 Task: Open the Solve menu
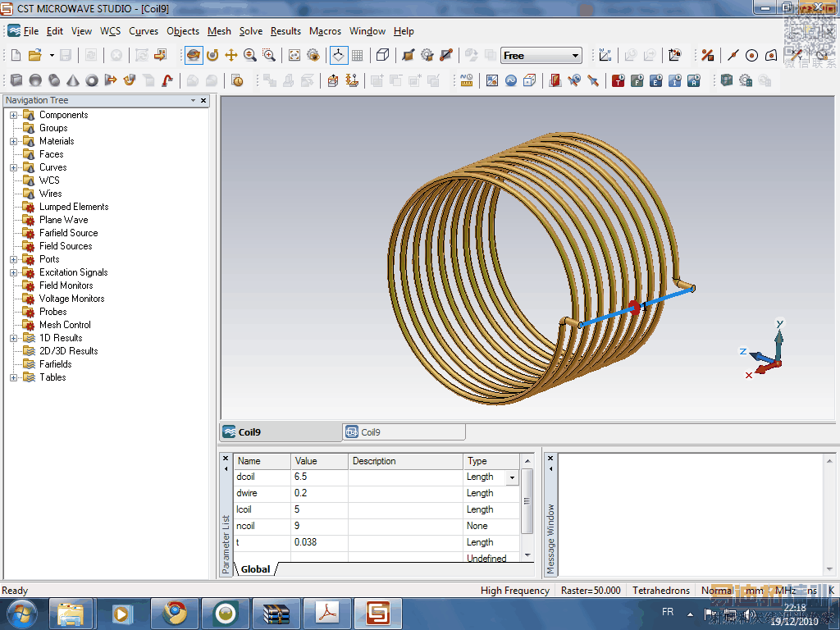click(251, 31)
